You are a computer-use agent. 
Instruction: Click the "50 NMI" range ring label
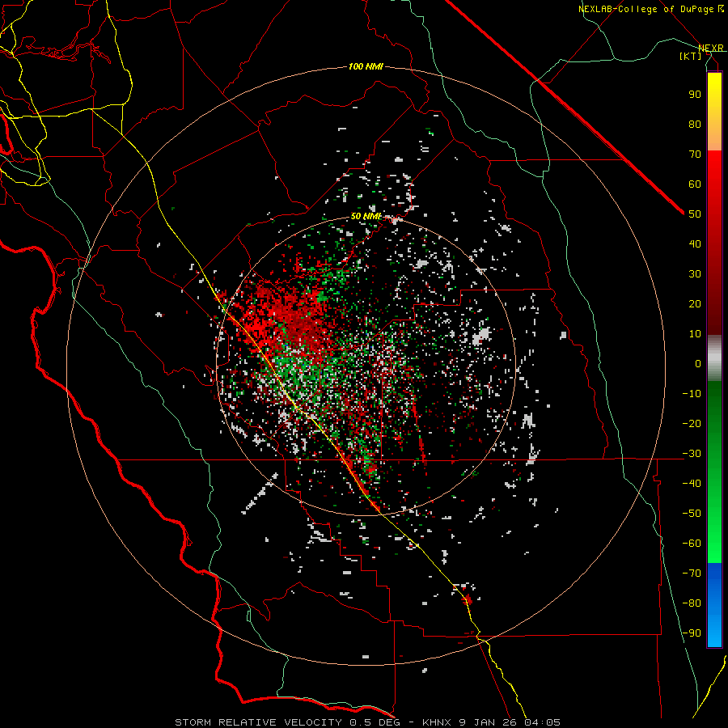(366, 217)
